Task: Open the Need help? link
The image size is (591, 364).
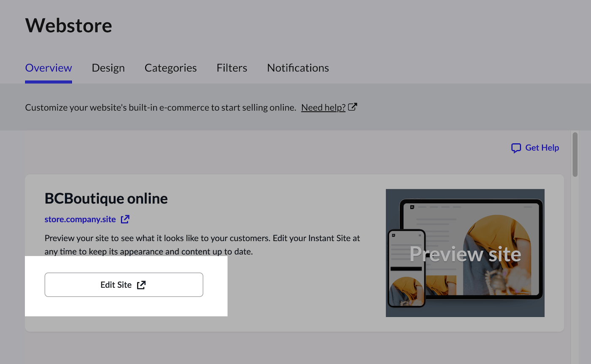Action: coord(323,108)
